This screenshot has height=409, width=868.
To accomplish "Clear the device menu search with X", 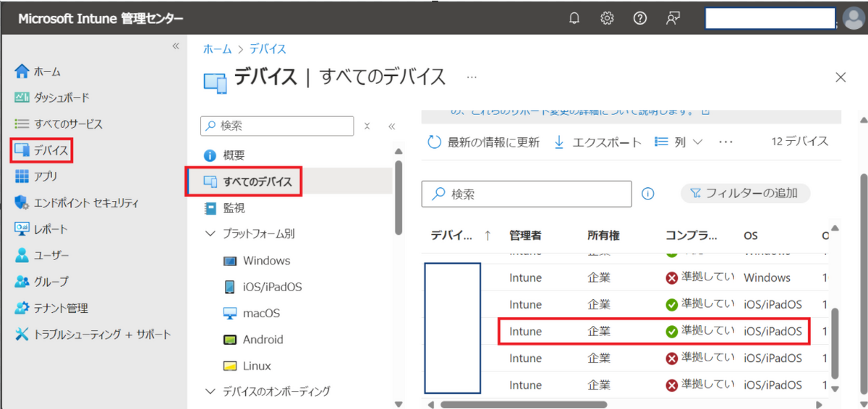I will click(367, 126).
